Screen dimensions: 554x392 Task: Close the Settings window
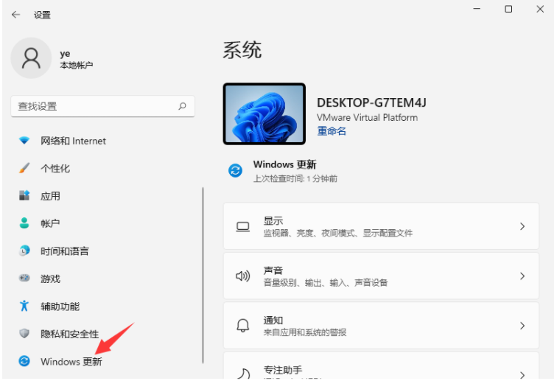point(540,9)
